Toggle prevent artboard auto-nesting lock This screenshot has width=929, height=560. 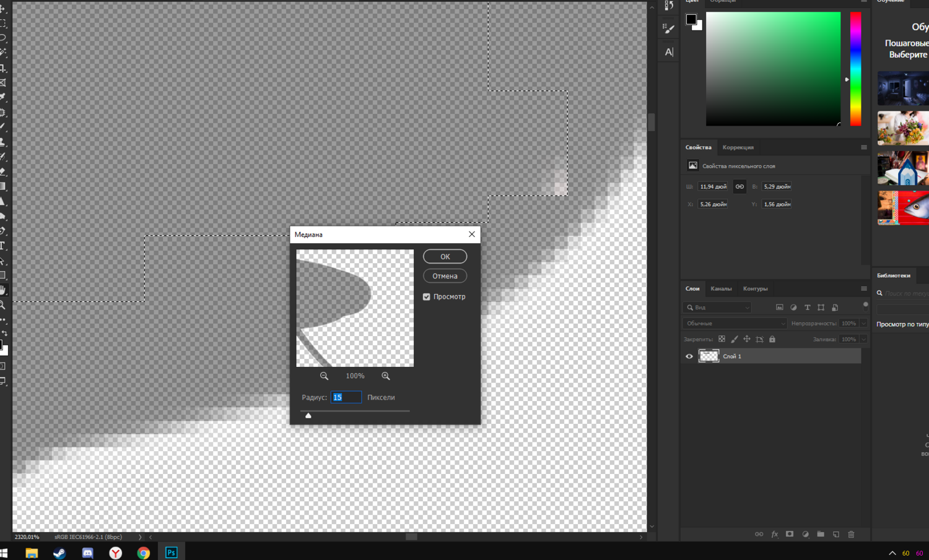click(x=759, y=339)
